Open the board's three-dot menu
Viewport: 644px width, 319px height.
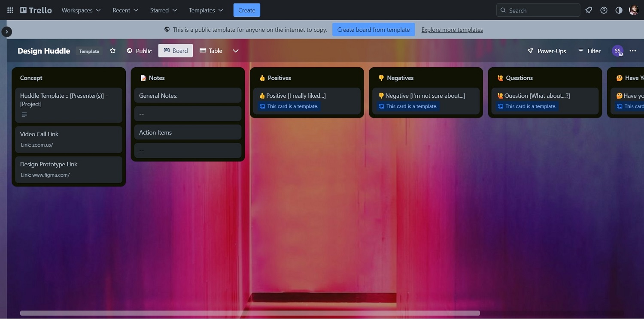pos(633,51)
